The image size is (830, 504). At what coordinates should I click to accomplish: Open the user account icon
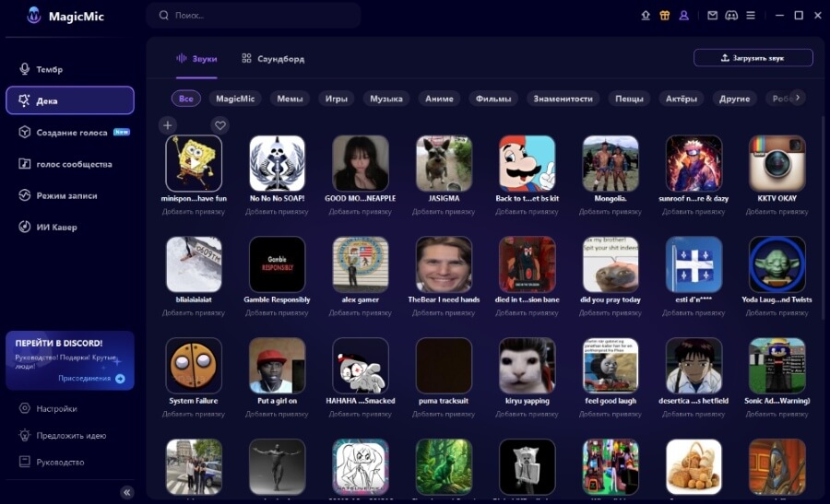(684, 16)
